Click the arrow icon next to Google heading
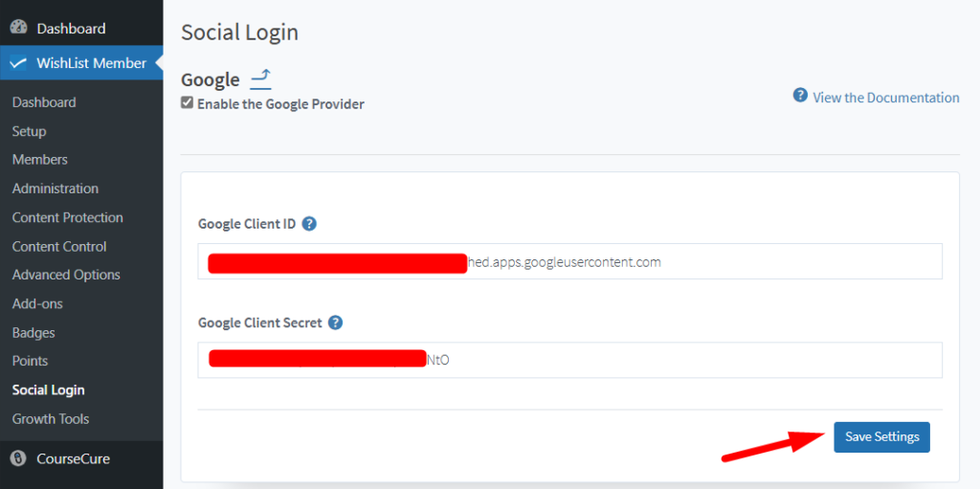980x489 pixels. pyautogui.click(x=260, y=79)
